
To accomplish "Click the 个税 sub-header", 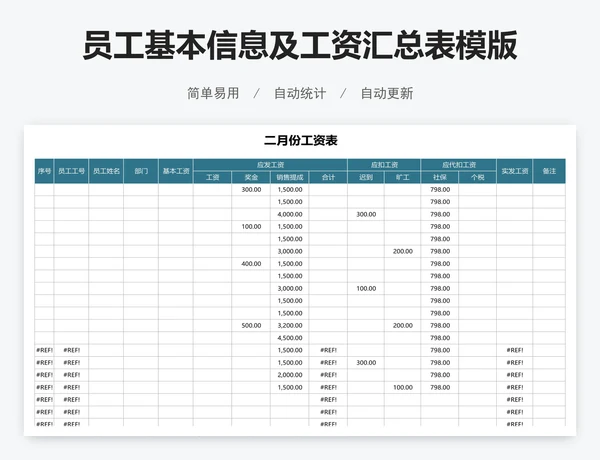I will (478, 177).
